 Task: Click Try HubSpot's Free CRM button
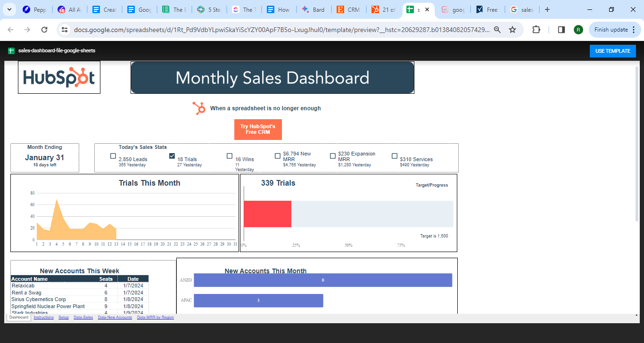click(x=258, y=130)
